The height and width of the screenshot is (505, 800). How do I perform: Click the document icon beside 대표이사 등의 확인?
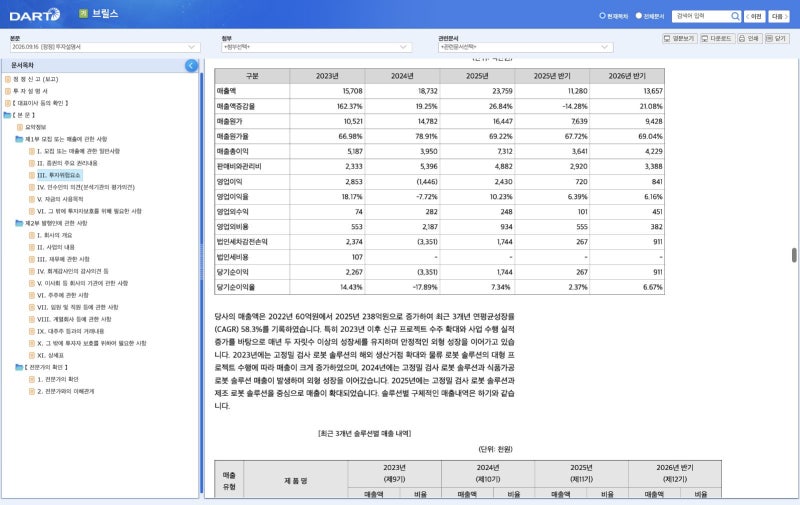coord(8,103)
